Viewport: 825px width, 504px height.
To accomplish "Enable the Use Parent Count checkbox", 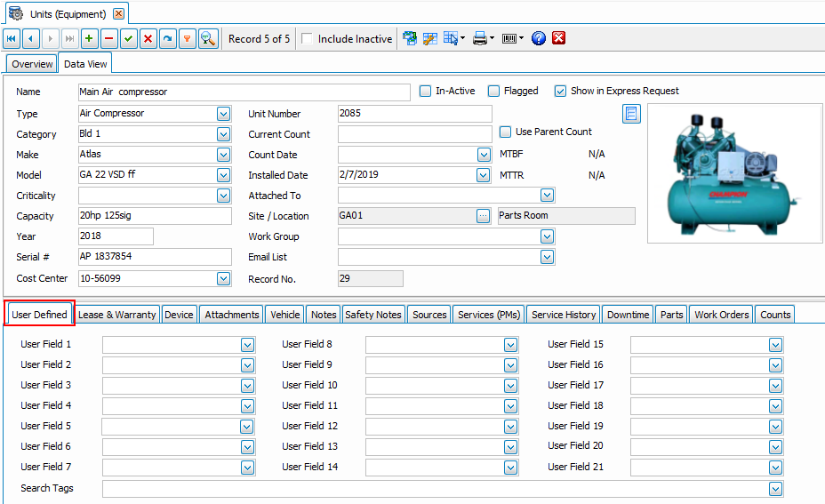I will coord(505,132).
